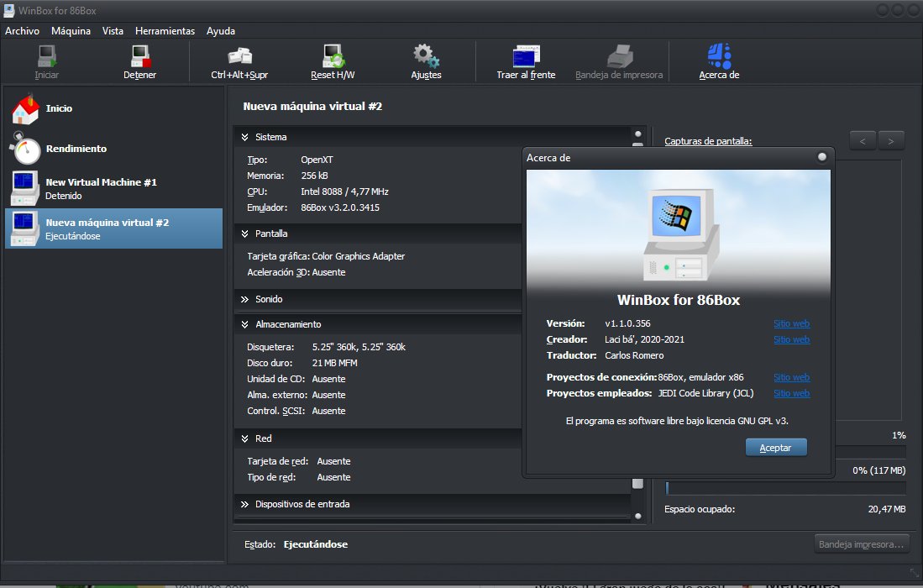The width and height of the screenshot is (923, 588).
Task: Open Sitio web link for Proyectos empleados
Action: tap(792, 393)
